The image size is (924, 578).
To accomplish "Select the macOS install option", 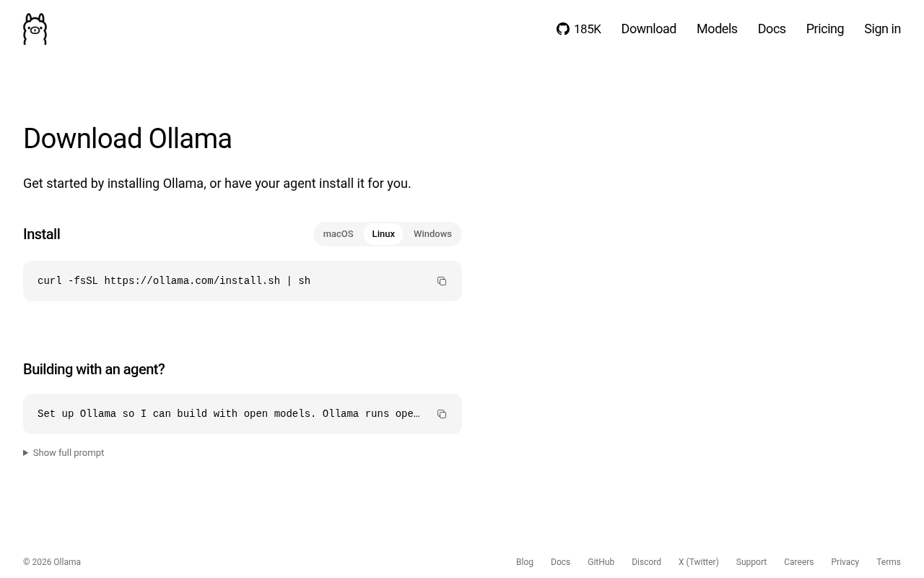I will pyautogui.click(x=338, y=234).
